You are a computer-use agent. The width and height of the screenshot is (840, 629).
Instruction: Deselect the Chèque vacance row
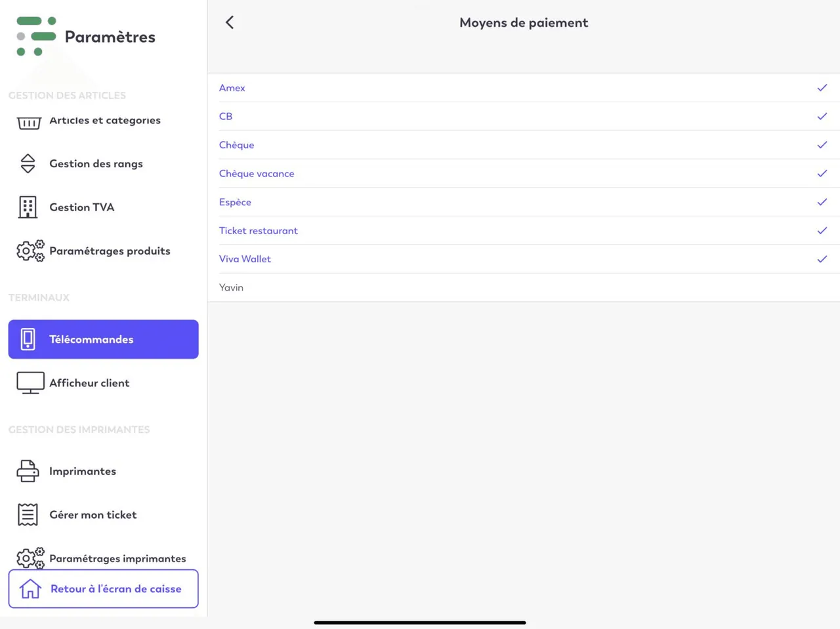click(524, 173)
